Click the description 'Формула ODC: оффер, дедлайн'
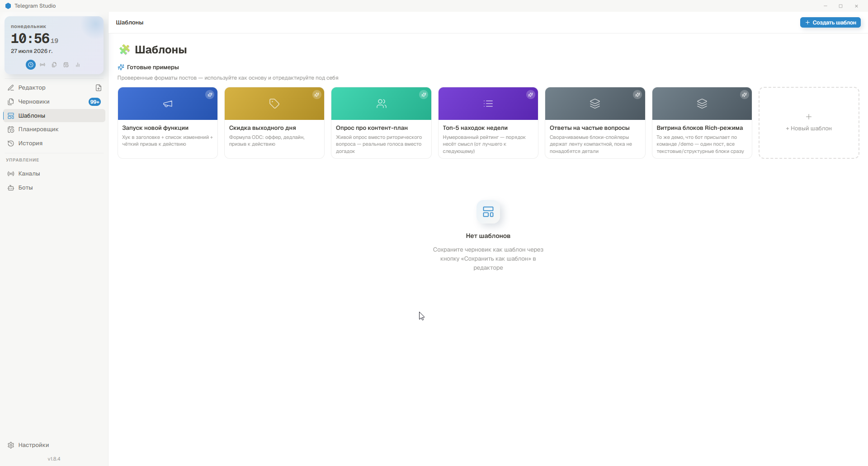Screen dimensions: 868x466 pos(267,141)
